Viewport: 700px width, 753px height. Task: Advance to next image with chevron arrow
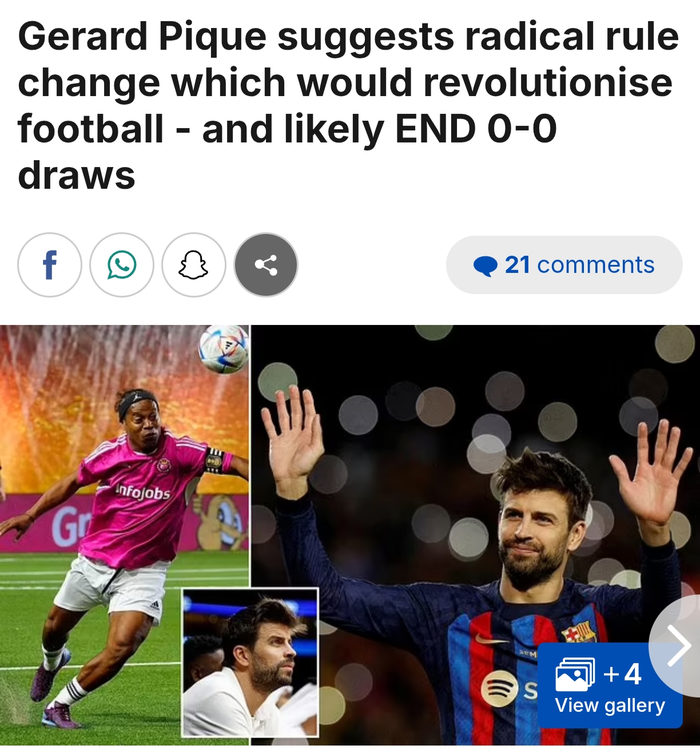tap(679, 646)
